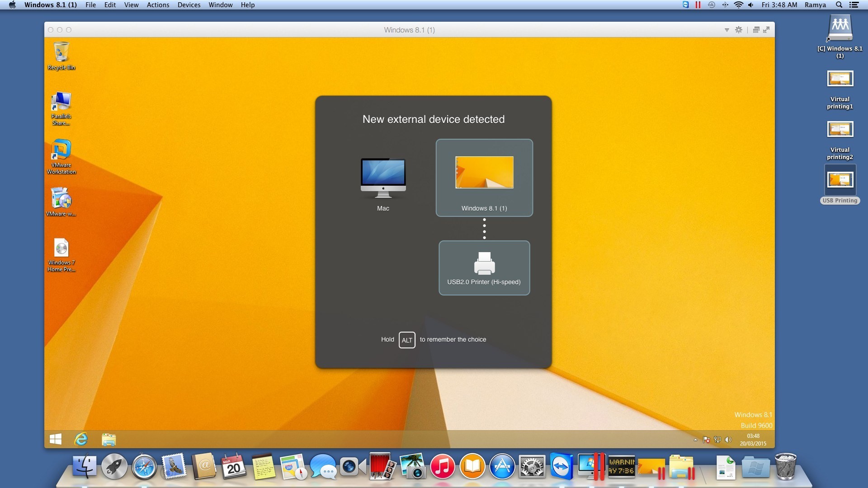Open the Windows taskbar clock showing 03:48

pyautogui.click(x=753, y=440)
